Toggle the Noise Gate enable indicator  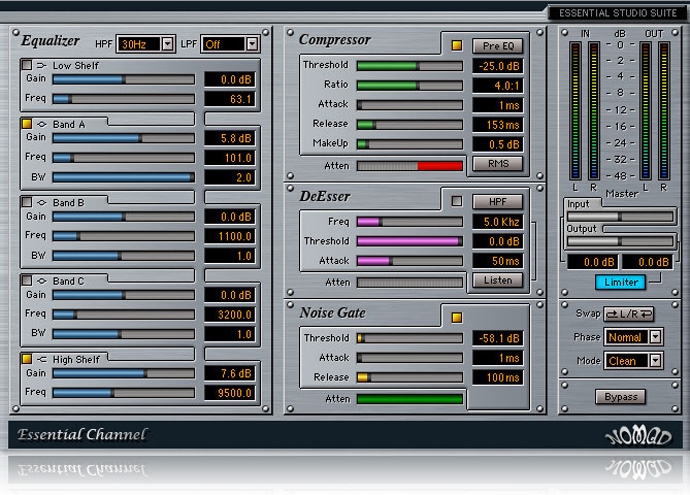coord(457,318)
